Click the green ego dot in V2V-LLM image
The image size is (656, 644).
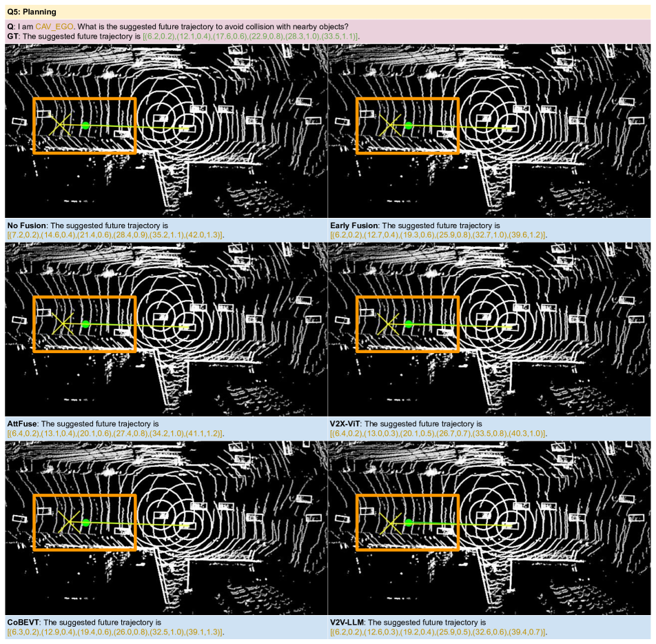coord(409,522)
